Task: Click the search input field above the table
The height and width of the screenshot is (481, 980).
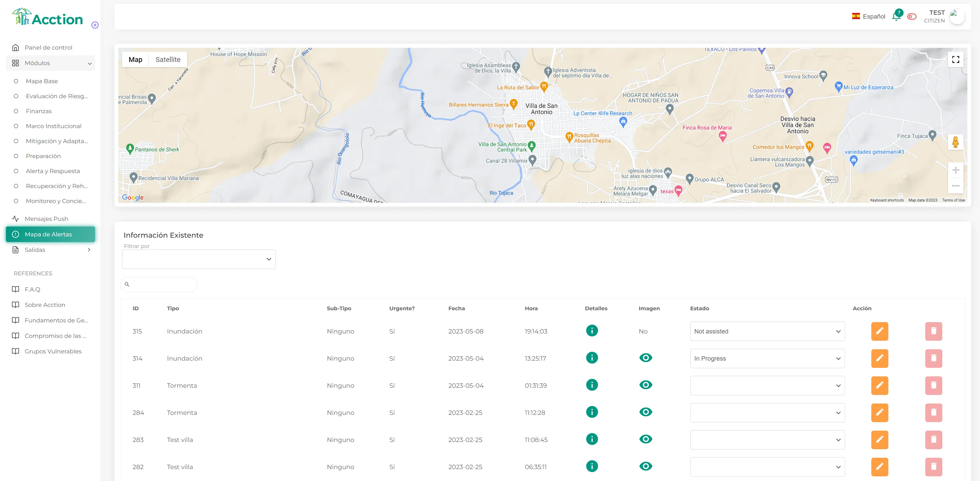Action: click(159, 284)
